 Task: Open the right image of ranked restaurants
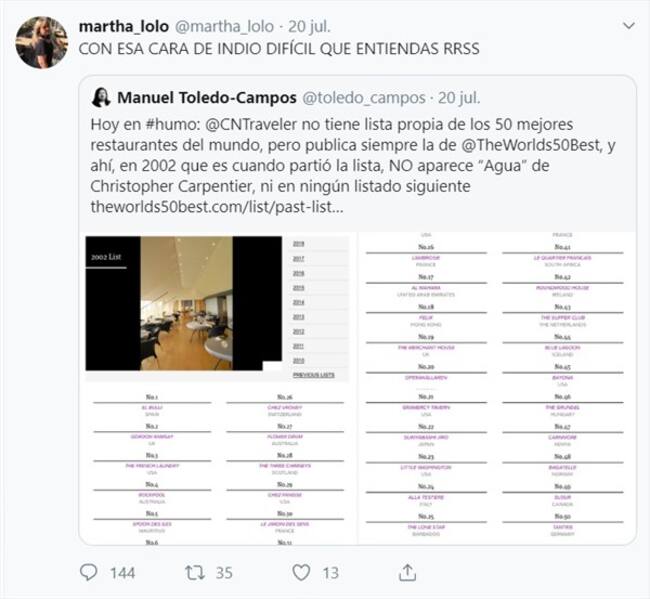(x=495, y=388)
